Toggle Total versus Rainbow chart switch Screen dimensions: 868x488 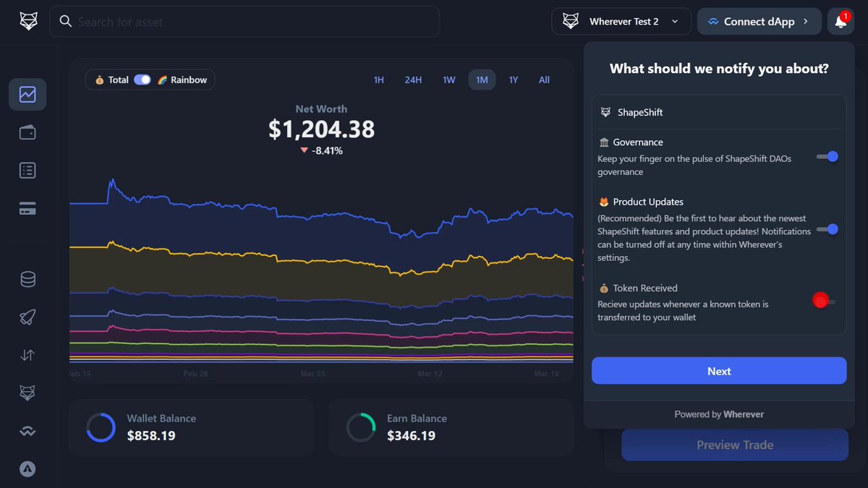(x=142, y=80)
